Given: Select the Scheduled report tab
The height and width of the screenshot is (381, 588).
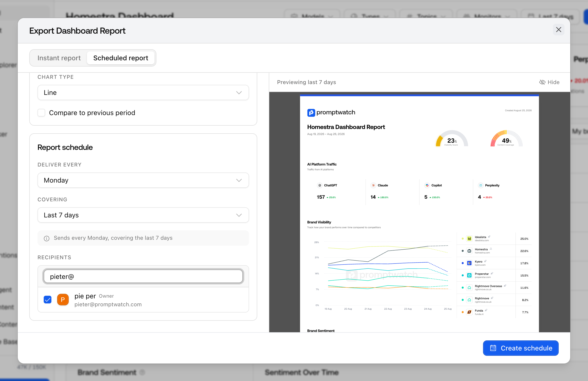Looking at the screenshot, I should click(121, 58).
